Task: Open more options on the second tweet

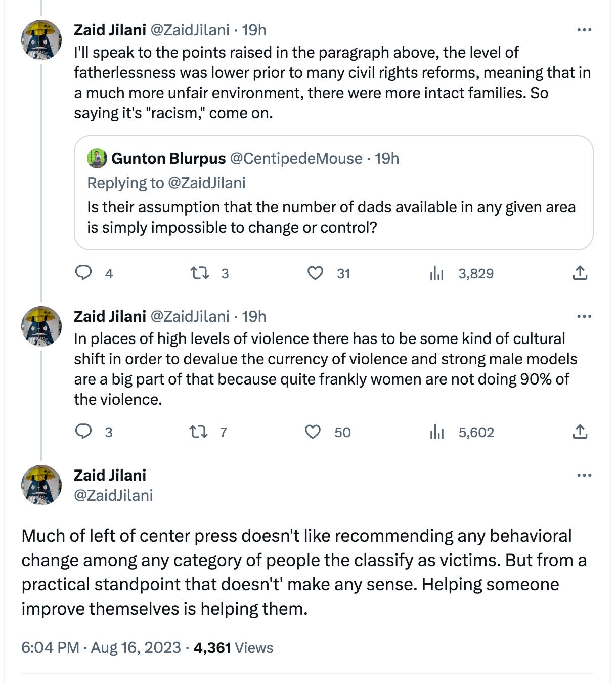Action: click(584, 316)
